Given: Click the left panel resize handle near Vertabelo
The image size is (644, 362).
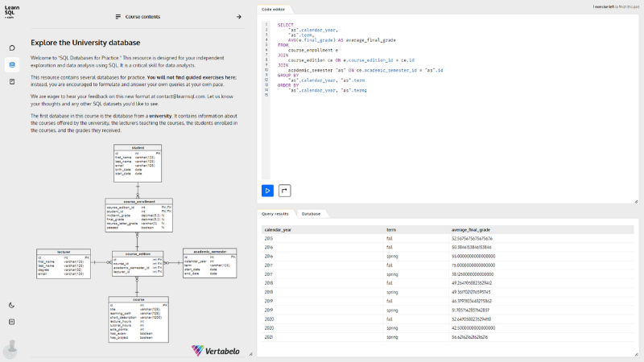Looking at the screenshot, I should (250, 354).
